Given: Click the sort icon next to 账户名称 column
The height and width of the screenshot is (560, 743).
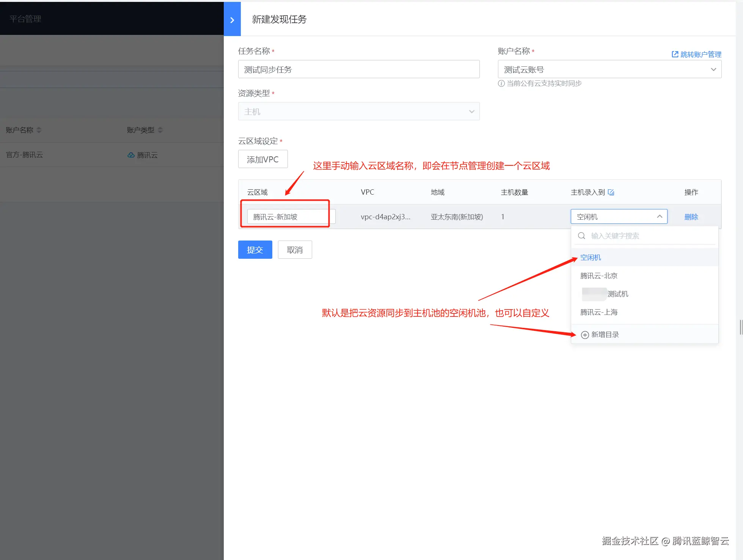Looking at the screenshot, I should (x=39, y=130).
